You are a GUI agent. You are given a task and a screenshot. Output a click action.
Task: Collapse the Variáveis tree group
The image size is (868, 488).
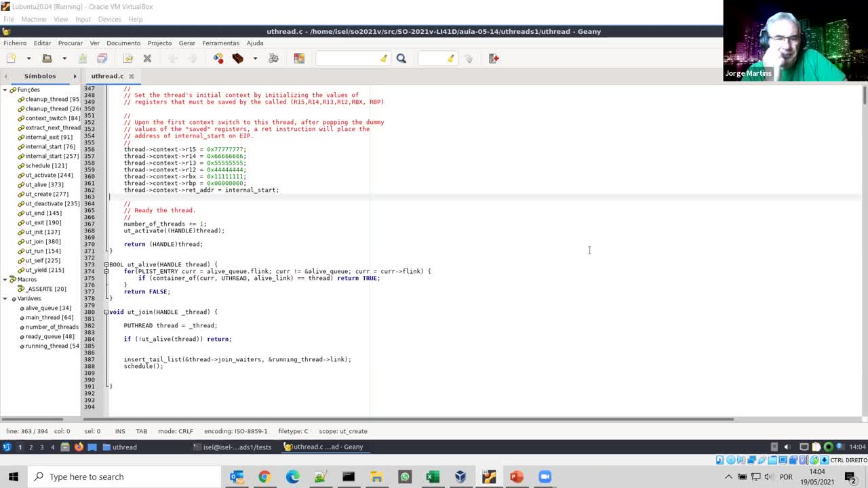[x=5, y=298]
